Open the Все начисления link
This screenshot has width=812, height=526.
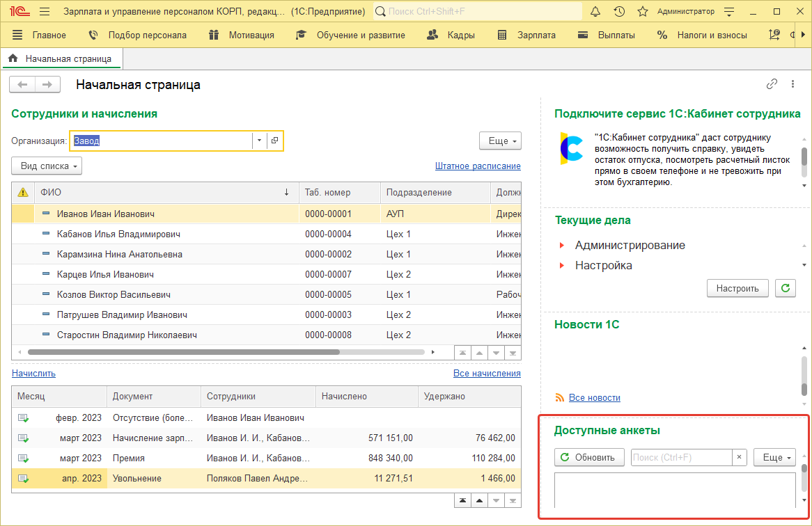tap(487, 374)
